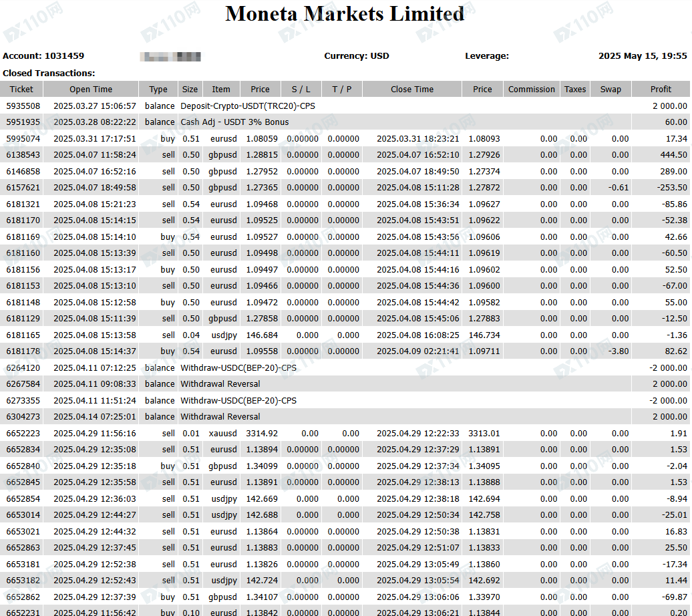This screenshot has width=692, height=616.
Task: Click the Close Time column header
Action: [412, 90]
